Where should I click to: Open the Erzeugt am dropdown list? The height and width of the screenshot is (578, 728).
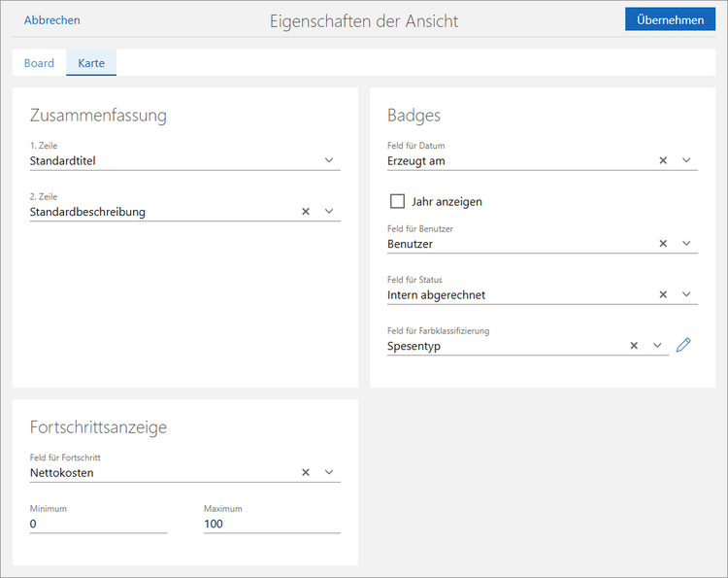pyautogui.click(x=686, y=160)
